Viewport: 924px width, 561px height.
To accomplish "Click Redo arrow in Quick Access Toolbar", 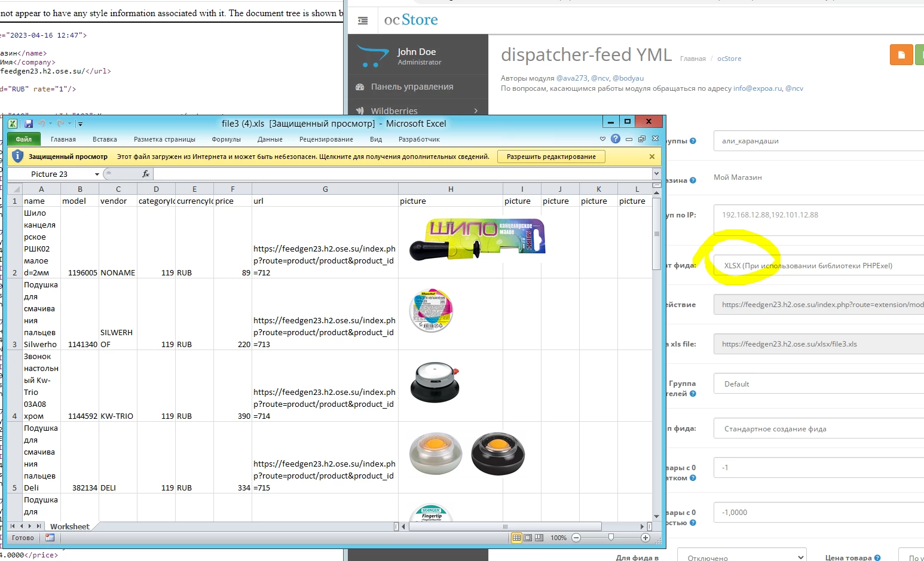I will coord(61,124).
